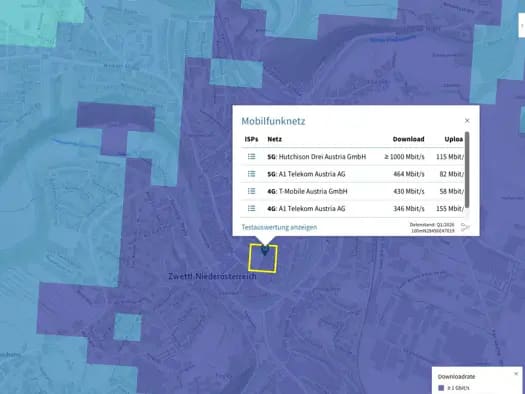Click the share icon at popup bottom right
The image size is (525, 394).
[465, 227]
